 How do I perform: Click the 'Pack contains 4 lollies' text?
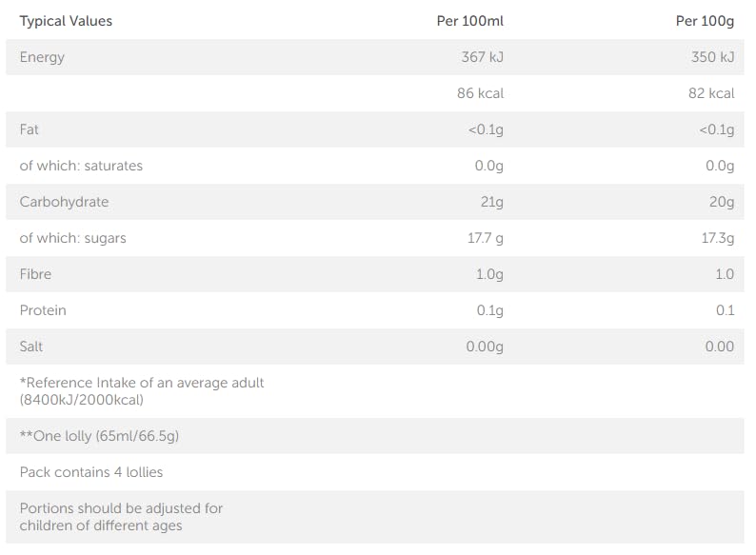click(x=91, y=472)
